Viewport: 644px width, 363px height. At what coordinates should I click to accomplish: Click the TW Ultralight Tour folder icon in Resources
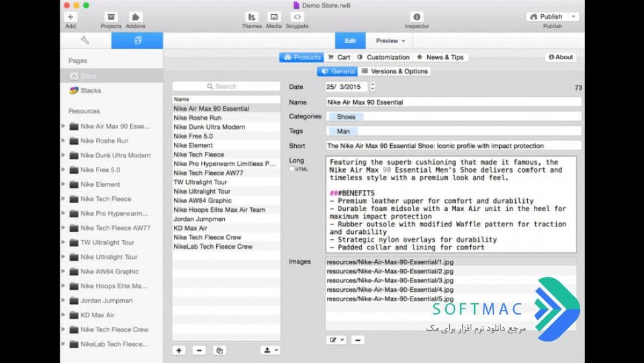(74, 243)
